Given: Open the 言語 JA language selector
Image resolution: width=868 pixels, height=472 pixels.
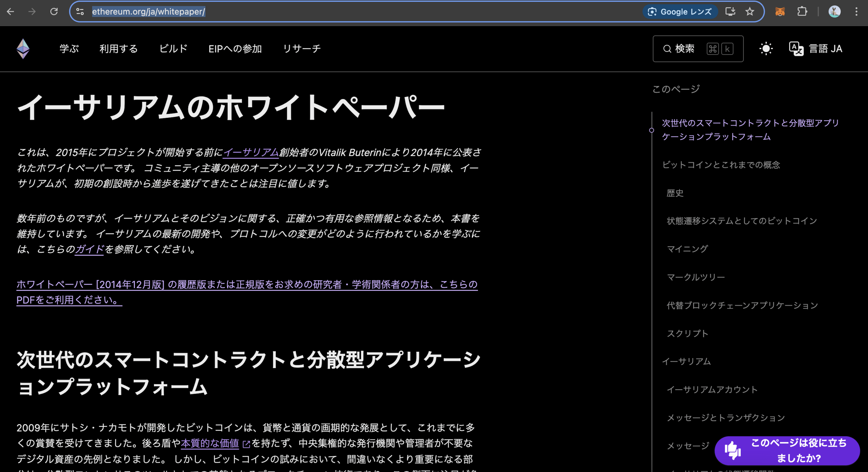Looking at the screenshot, I should point(816,49).
